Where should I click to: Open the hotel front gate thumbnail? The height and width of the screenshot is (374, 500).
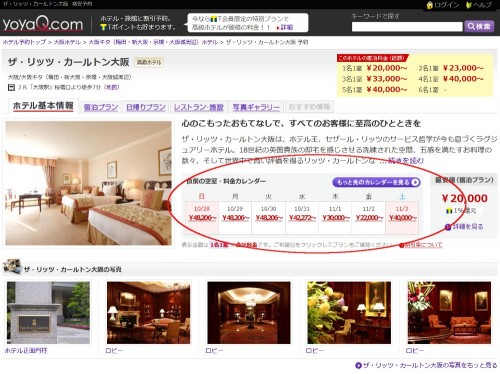[x=48, y=313]
